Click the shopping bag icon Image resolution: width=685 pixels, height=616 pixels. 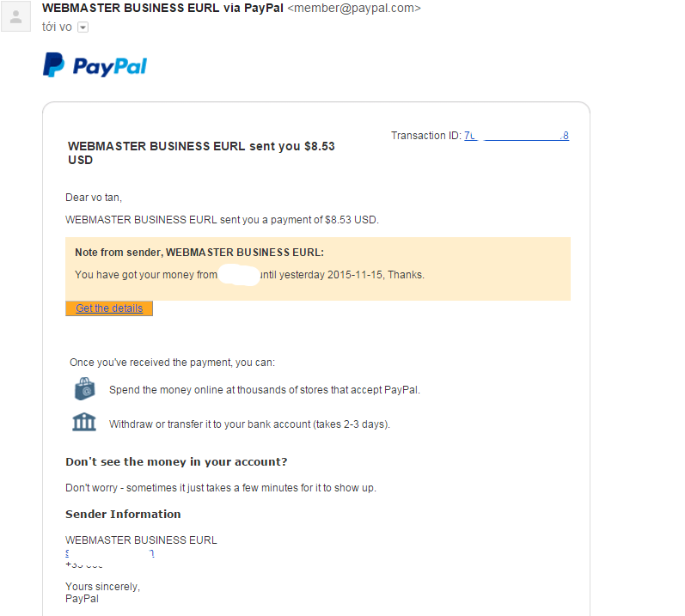(x=85, y=389)
